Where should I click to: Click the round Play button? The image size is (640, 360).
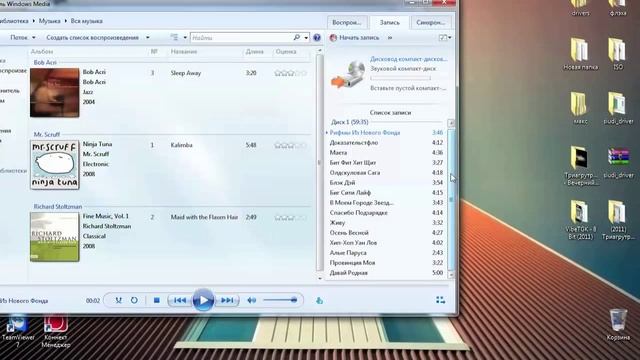tap(203, 300)
